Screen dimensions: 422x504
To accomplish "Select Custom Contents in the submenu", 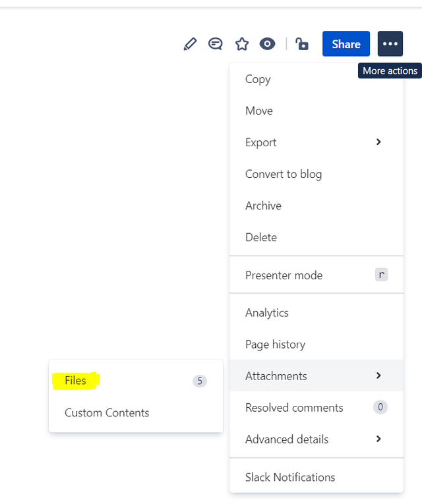I will point(107,413).
